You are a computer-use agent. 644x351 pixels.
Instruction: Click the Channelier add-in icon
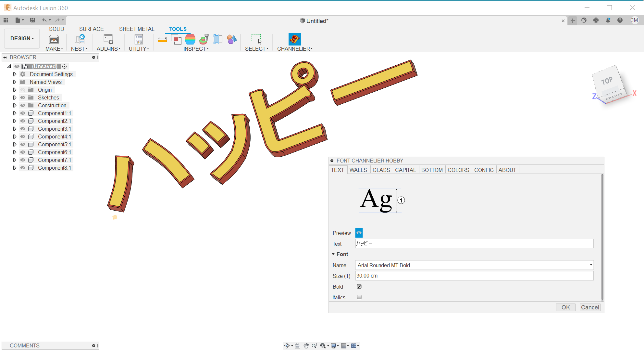(294, 39)
